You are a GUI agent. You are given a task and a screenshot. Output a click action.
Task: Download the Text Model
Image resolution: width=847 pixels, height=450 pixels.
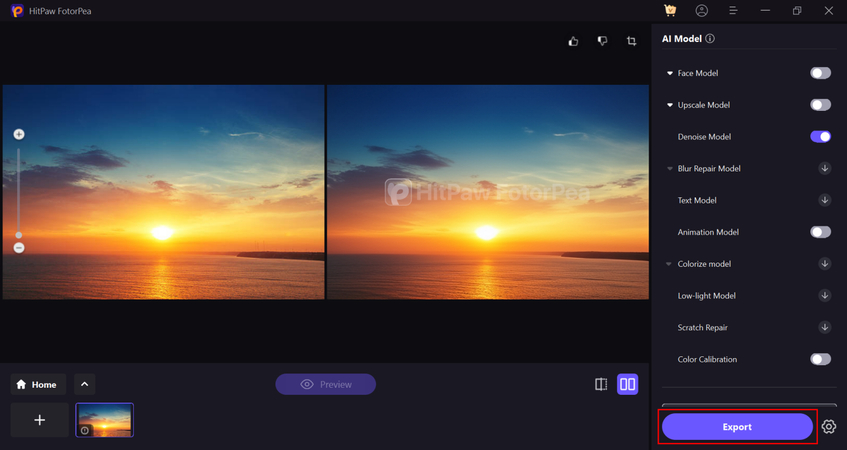click(824, 200)
